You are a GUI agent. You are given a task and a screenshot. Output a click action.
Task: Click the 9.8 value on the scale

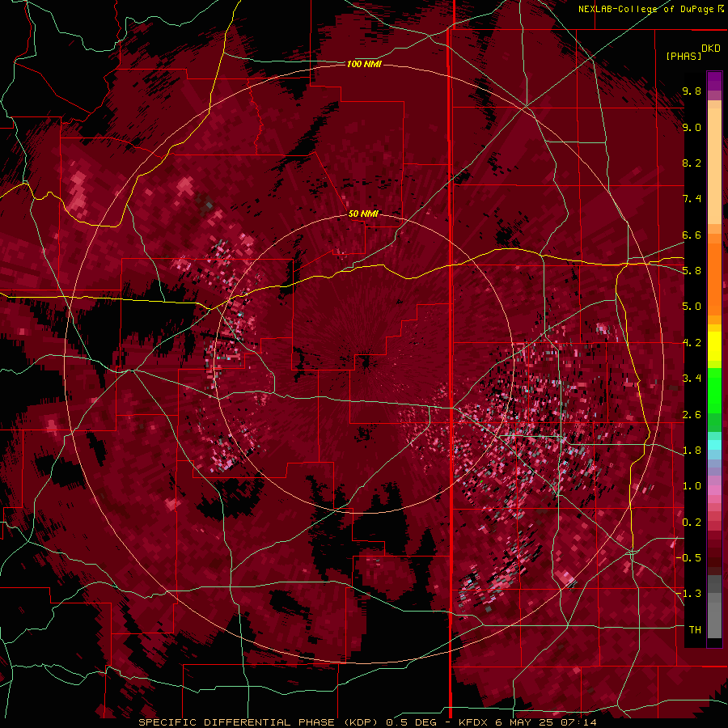[x=692, y=91]
